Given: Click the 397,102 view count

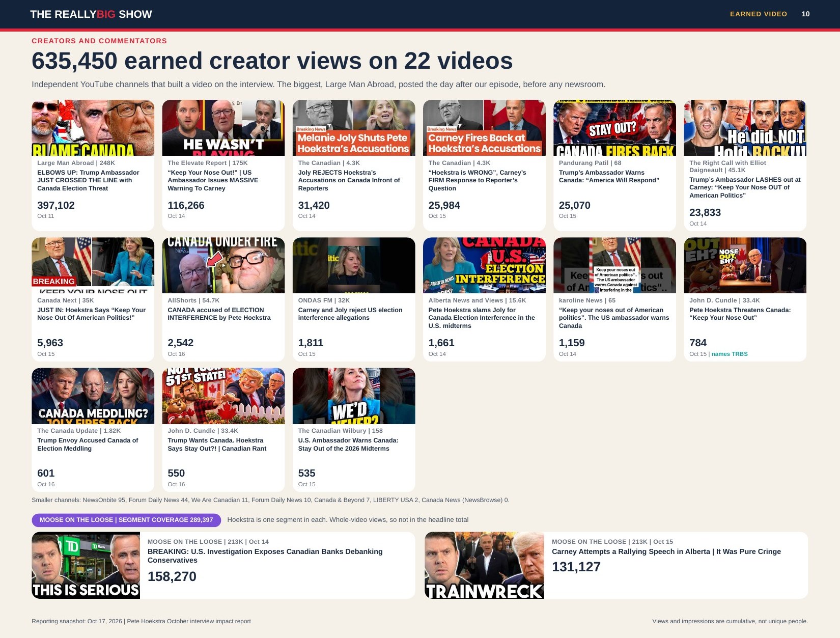Looking at the screenshot, I should tap(56, 205).
